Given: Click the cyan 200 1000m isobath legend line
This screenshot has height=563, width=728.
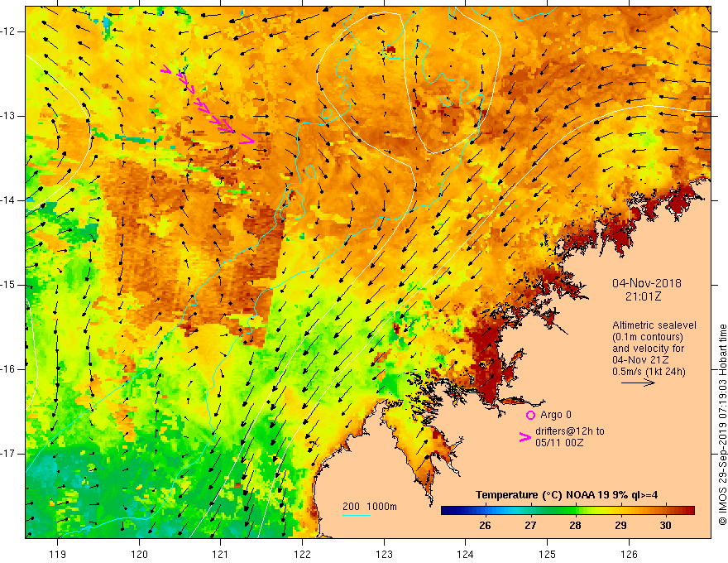Looking at the screenshot, I should [x=356, y=515].
